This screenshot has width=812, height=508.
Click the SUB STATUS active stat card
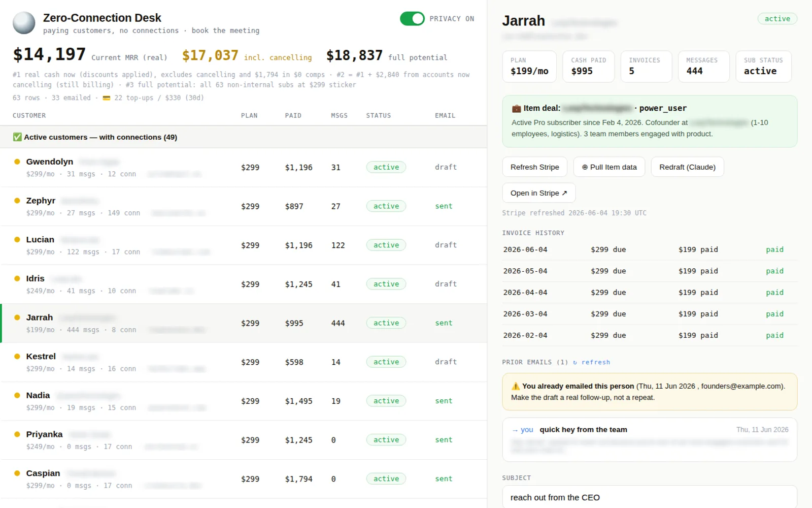pos(764,67)
